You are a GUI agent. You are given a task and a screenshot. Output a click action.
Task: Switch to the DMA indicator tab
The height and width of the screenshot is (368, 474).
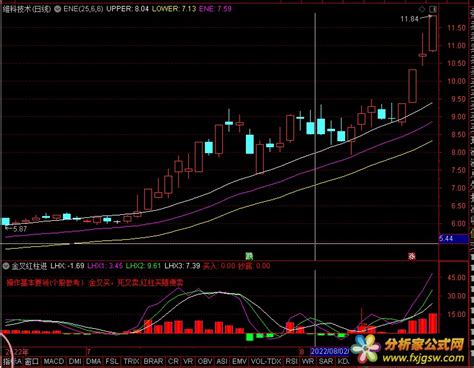pyautogui.click(x=94, y=361)
